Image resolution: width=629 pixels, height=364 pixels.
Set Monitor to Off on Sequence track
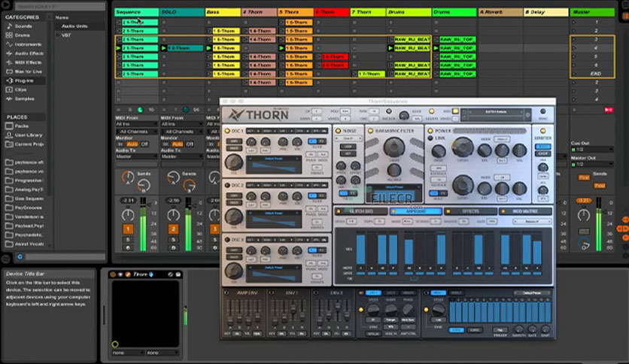146,144
